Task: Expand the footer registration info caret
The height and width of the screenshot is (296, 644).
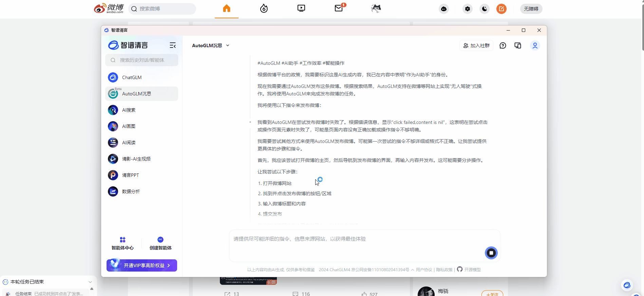Action: [412, 270]
